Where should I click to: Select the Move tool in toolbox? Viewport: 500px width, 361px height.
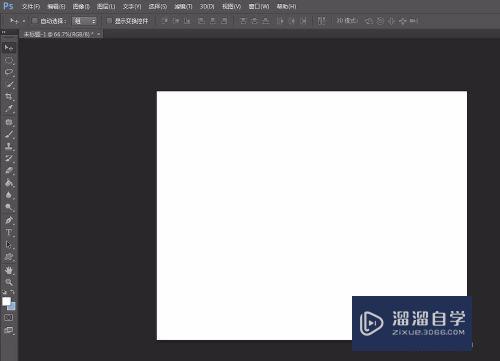(x=9, y=48)
